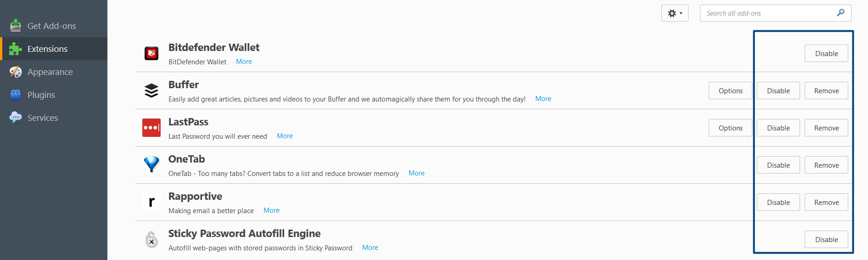The height and width of the screenshot is (260, 868).
Task: Show More info for Sticky Password
Action: coord(370,248)
